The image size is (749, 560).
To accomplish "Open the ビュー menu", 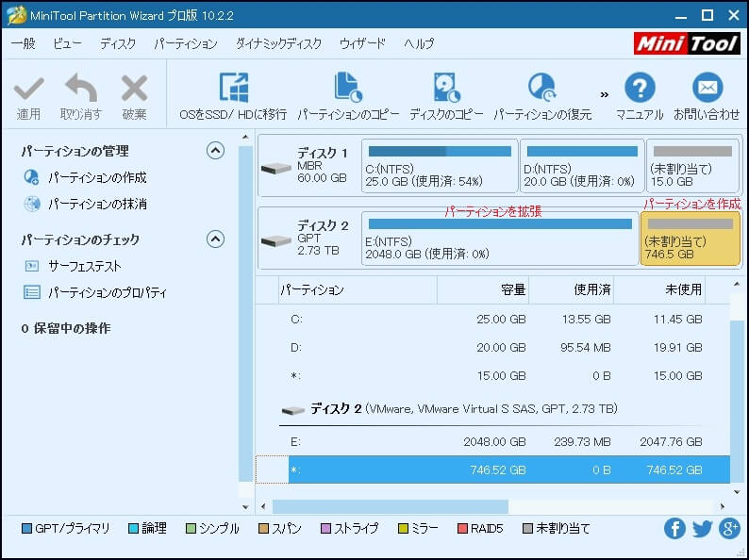I will pos(67,43).
